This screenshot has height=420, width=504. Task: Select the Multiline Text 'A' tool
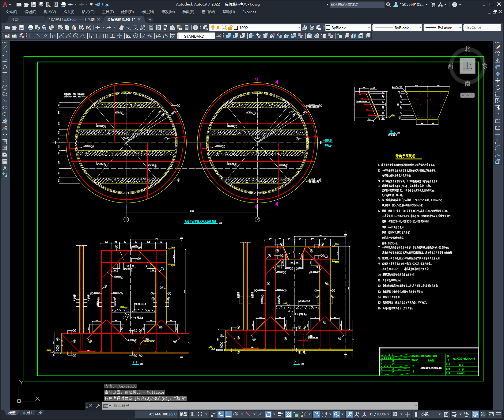pos(5,168)
